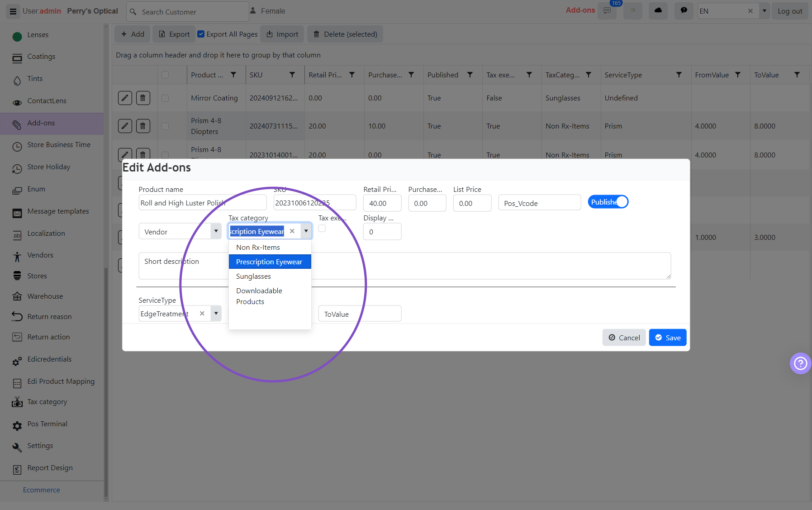Choose Non Rx-Items from the list

pos(270,248)
